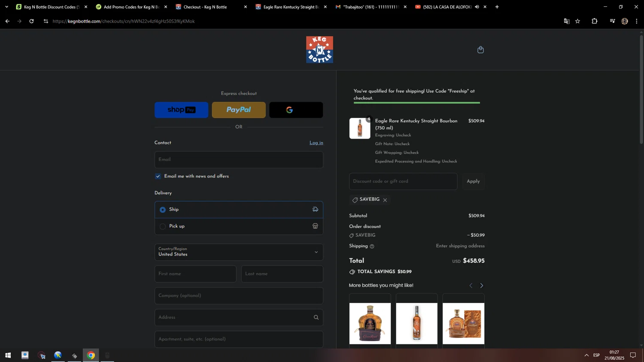
Task: Switch to Eagle Rare Kentucky Straight tab
Action: [291, 7]
